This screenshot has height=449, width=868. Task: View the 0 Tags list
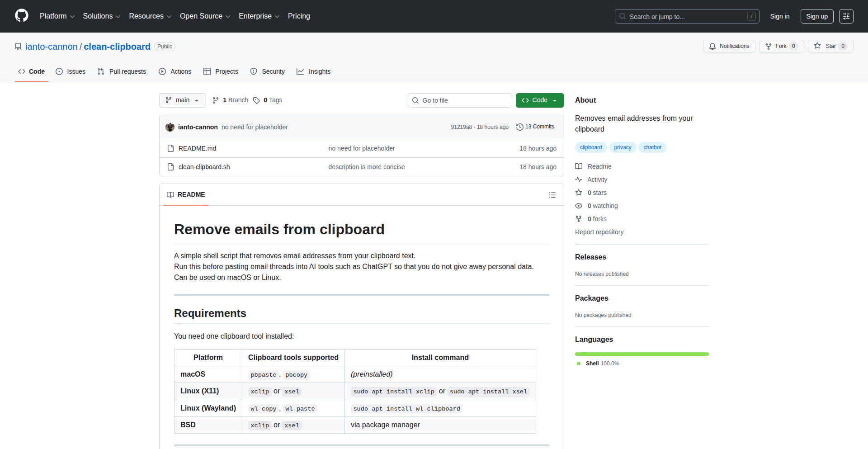268,100
